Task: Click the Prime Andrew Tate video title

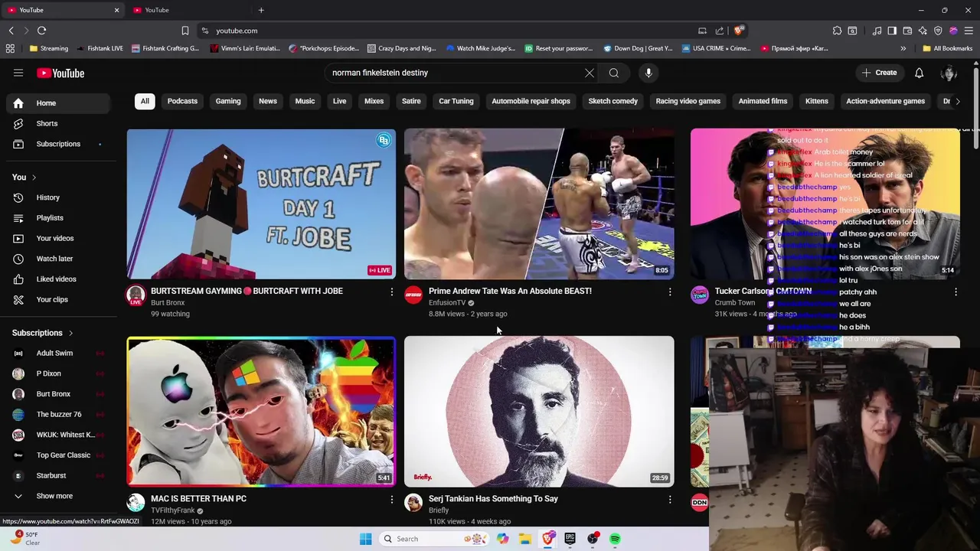Action: pyautogui.click(x=510, y=291)
